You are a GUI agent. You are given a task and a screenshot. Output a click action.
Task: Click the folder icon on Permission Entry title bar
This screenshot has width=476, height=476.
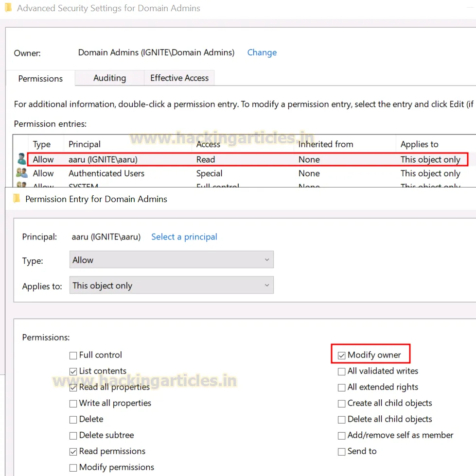pyautogui.click(x=17, y=199)
